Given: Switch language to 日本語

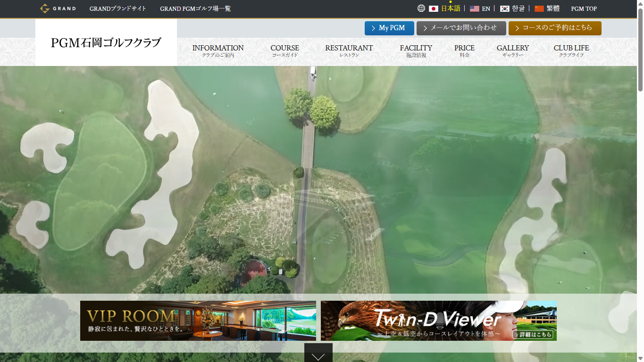Looking at the screenshot, I should (451, 8).
